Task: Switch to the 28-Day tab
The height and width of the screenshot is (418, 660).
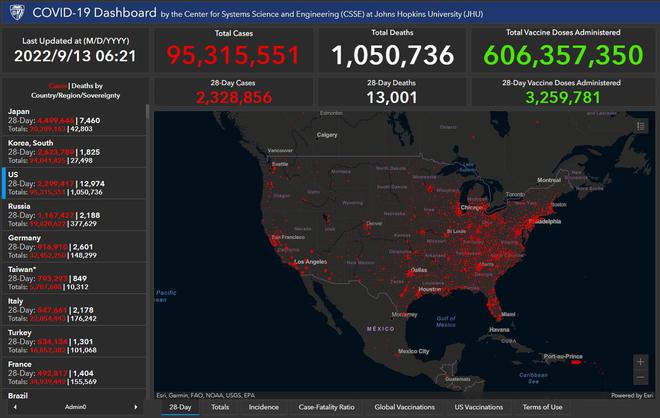Action: click(x=180, y=407)
